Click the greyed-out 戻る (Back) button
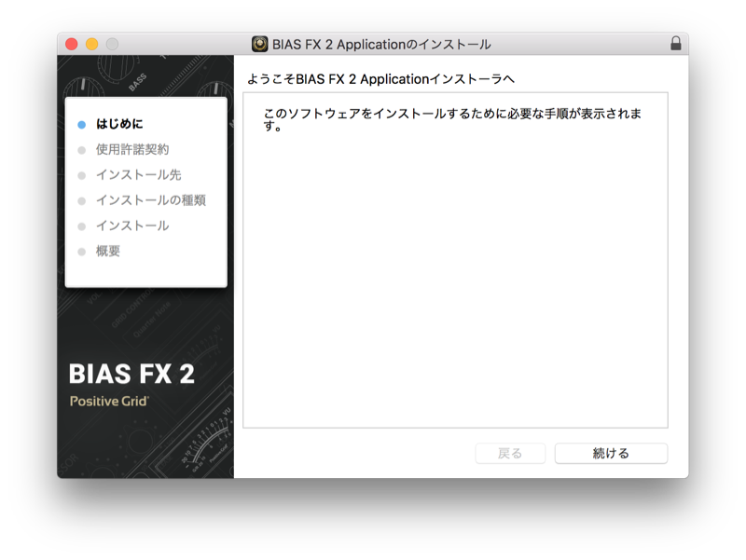Viewport: 746px width, 560px height. tap(510, 453)
